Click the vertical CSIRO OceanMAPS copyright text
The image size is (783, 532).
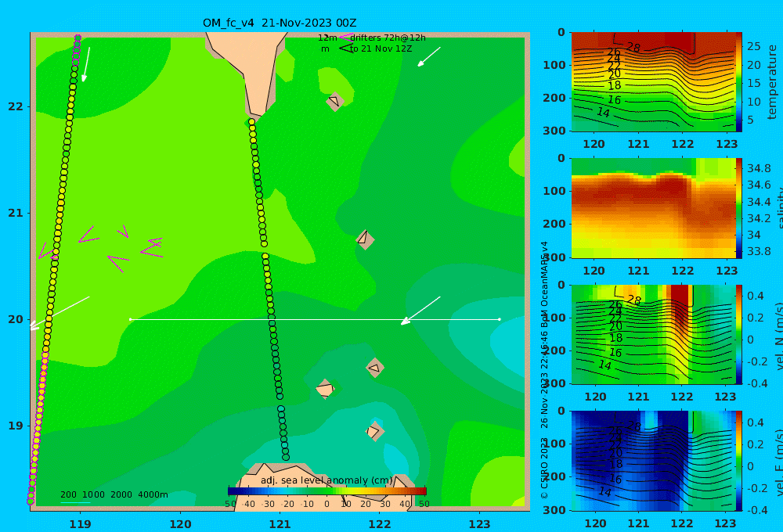point(544,370)
